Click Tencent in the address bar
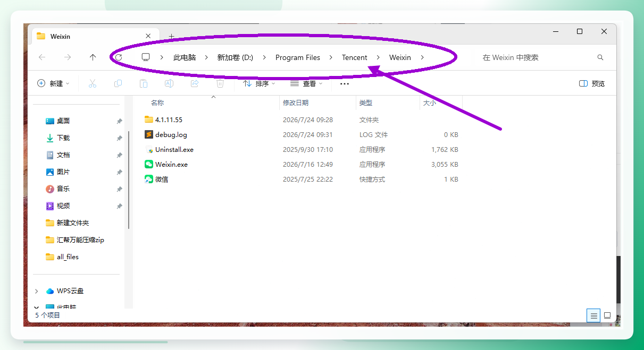 355,57
